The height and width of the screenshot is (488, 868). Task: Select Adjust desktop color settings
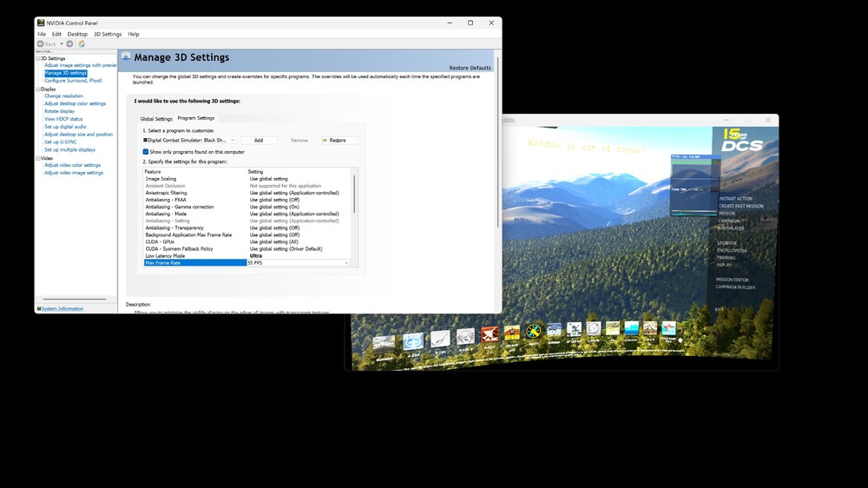tap(75, 103)
